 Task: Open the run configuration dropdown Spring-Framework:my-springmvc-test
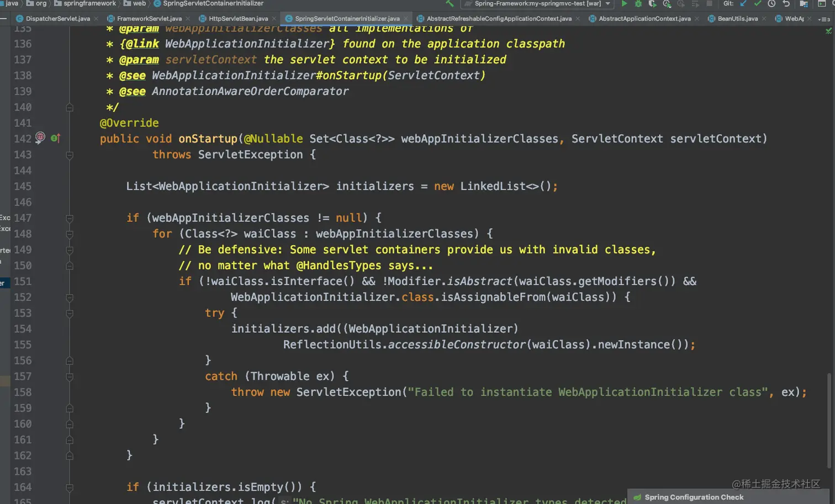coord(537,3)
